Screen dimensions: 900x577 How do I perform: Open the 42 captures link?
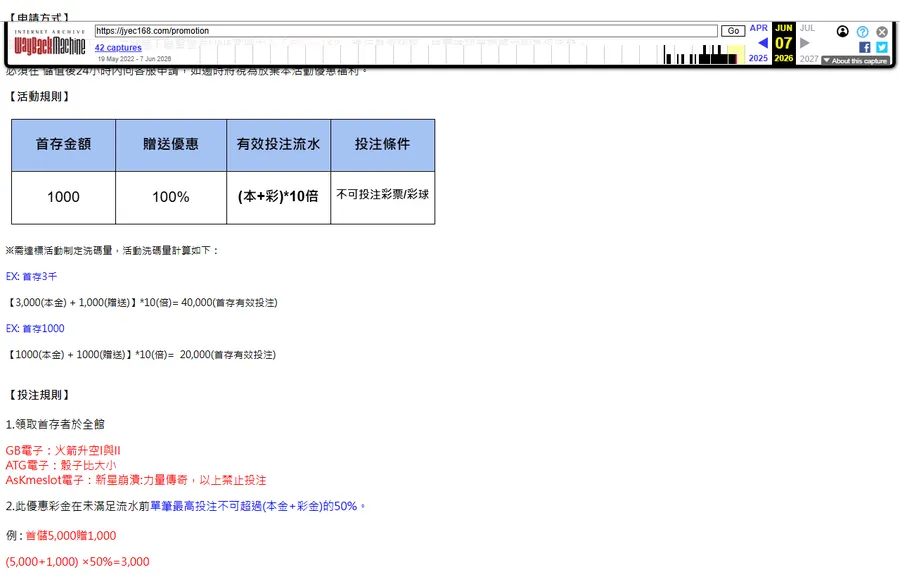[x=118, y=48]
